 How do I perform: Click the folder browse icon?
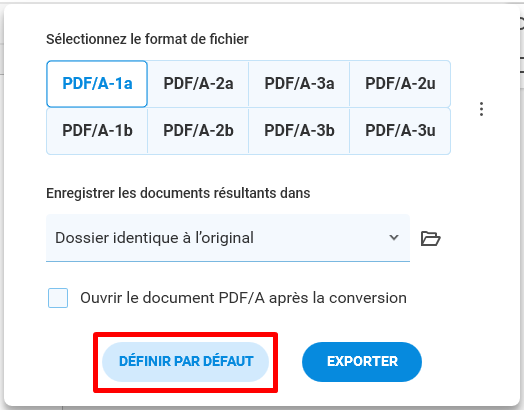click(430, 238)
